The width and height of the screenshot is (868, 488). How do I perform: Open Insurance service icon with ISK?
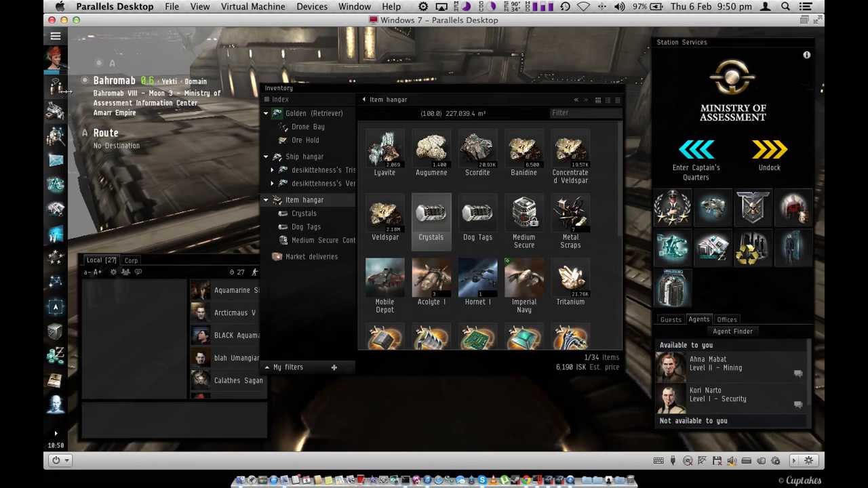pos(713,249)
